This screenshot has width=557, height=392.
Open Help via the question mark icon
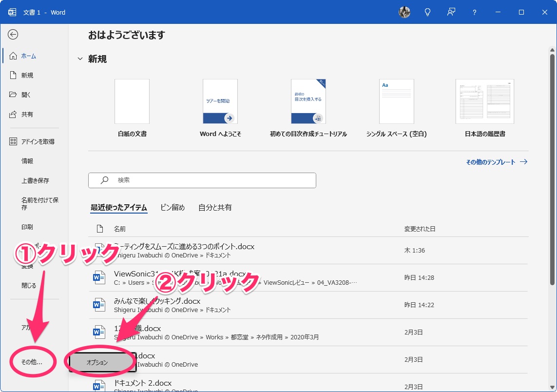[474, 12]
